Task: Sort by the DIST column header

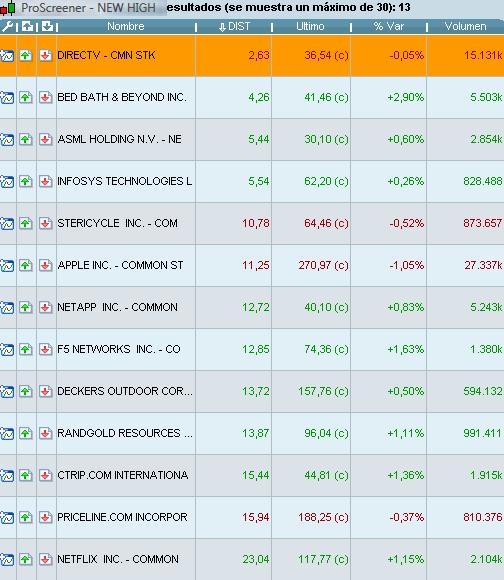Action: [234, 26]
